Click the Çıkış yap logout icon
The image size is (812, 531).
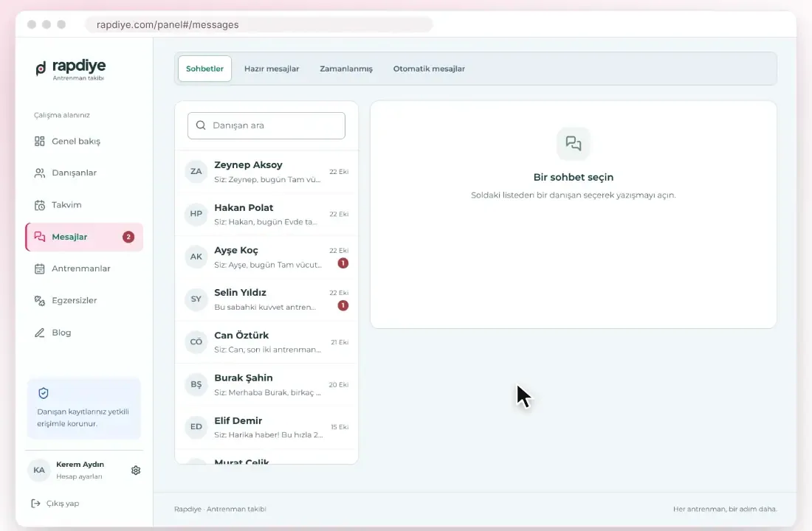[35, 503]
